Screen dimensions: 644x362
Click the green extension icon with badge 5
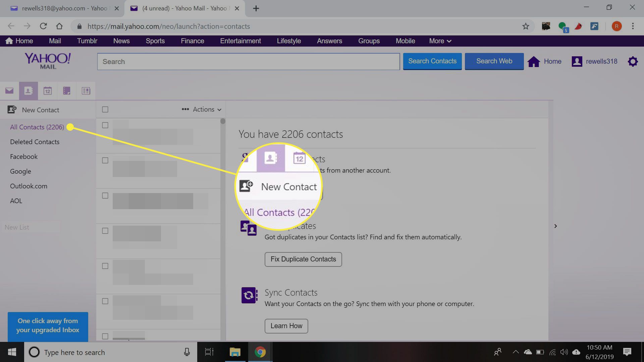click(x=563, y=27)
